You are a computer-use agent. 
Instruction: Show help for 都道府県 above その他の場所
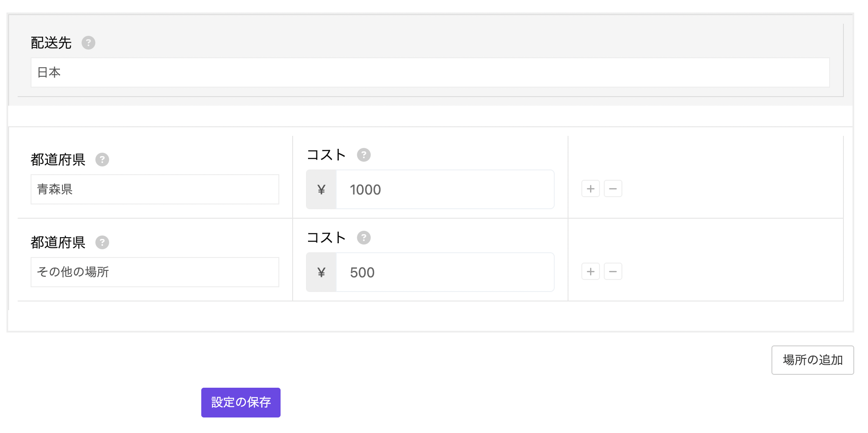click(x=102, y=242)
